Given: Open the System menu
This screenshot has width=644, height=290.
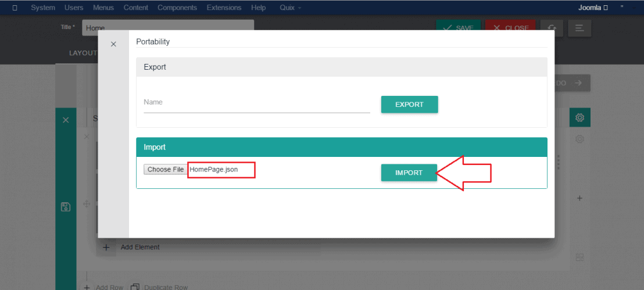Looking at the screenshot, I should [43, 8].
